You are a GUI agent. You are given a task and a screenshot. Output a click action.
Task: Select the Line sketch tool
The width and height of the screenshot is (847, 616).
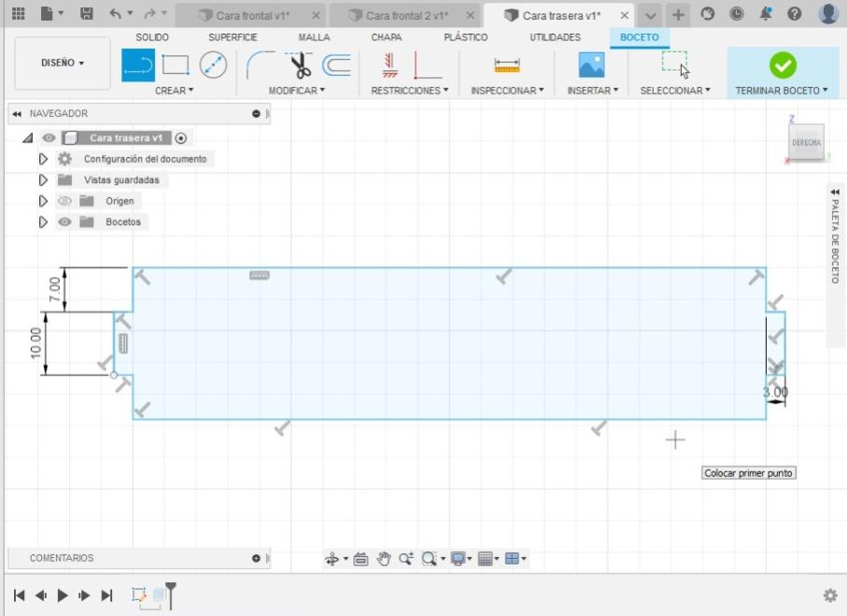click(x=138, y=65)
